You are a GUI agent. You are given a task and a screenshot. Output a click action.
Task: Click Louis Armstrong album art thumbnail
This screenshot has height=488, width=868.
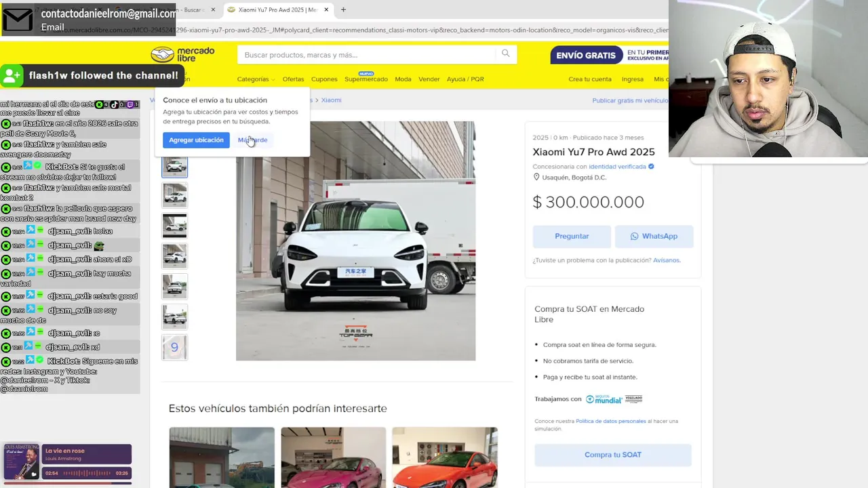tap(21, 462)
